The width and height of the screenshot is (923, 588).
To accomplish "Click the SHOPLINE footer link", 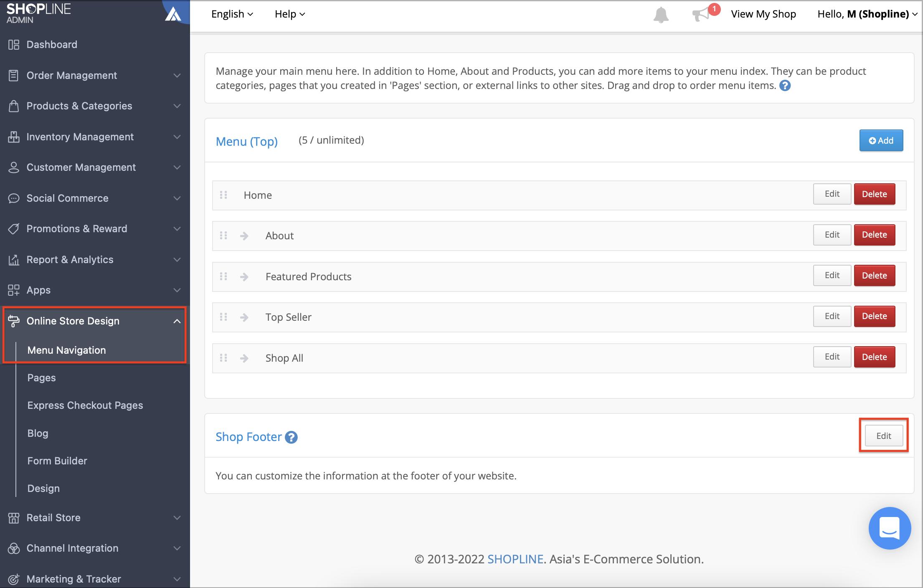I will pyautogui.click(x=515, y=559).
